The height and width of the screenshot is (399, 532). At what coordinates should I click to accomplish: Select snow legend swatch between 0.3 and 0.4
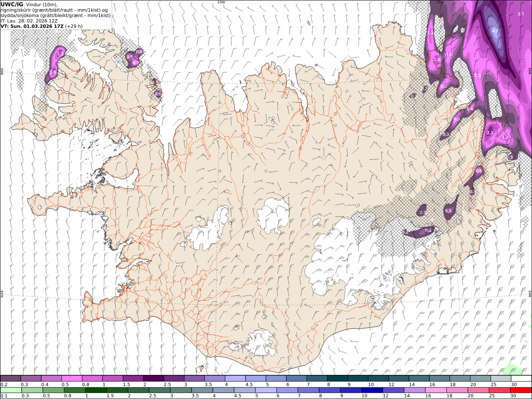point(31,379)
